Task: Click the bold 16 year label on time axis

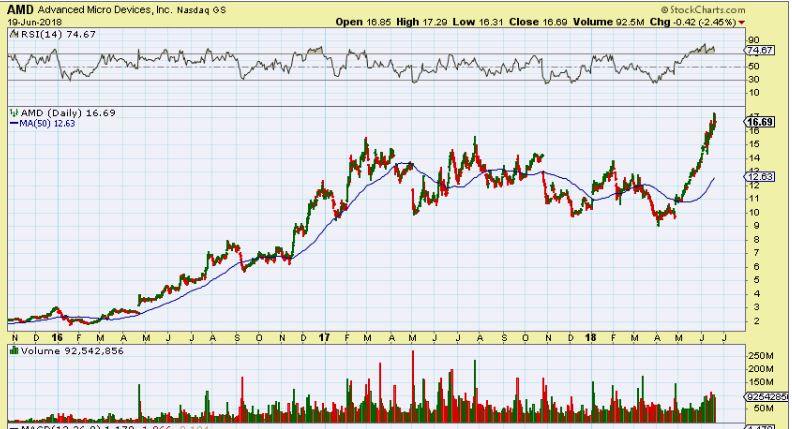Action: coord(57,337)
